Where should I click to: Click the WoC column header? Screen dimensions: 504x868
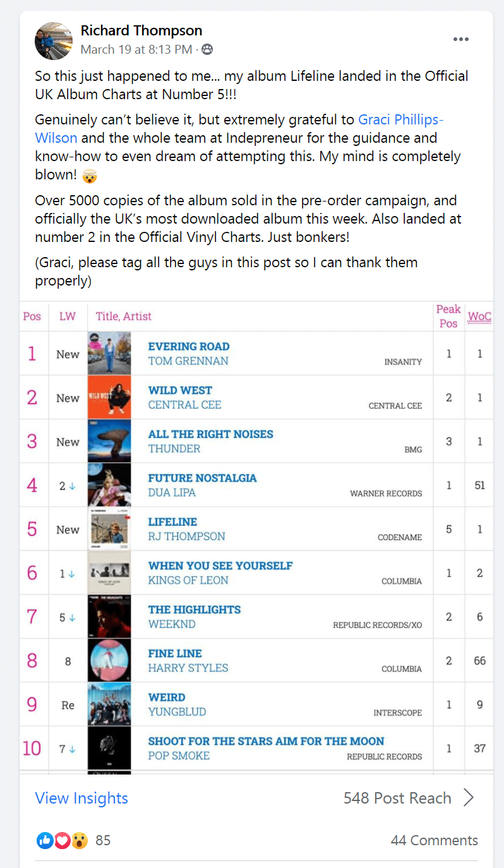(x=479, y=316)
